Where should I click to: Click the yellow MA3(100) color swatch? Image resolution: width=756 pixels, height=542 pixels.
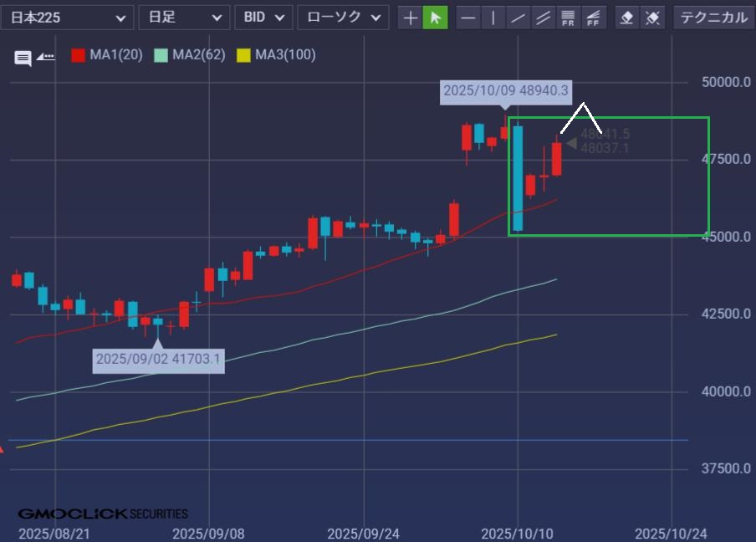[x=243, y=55]
